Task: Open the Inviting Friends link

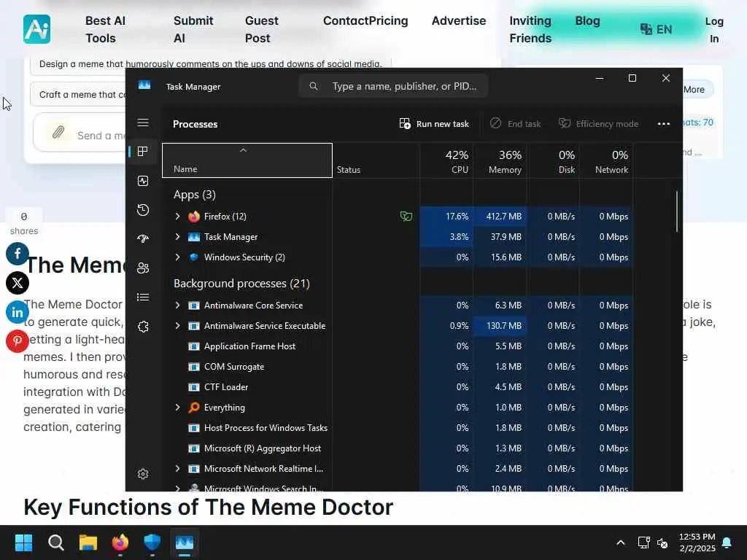Action: tap(530, 29)
